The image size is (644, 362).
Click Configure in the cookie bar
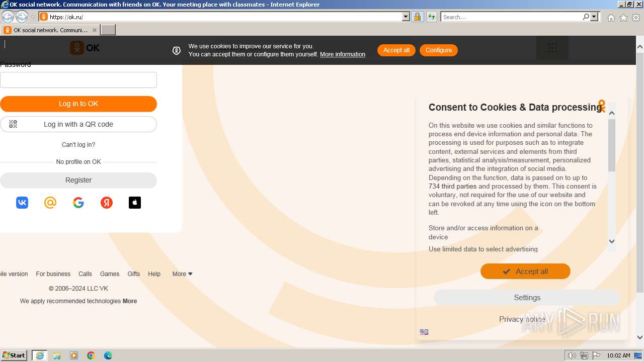439,50
